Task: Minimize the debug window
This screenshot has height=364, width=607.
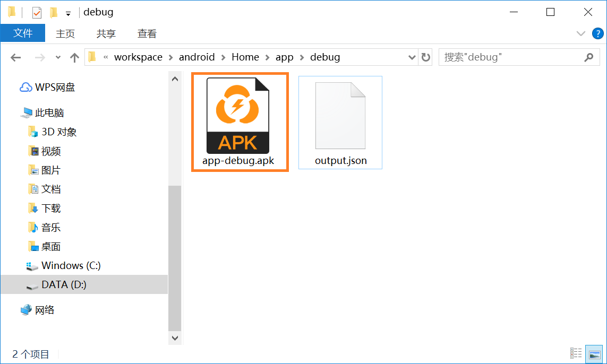Action: (514, 12)
